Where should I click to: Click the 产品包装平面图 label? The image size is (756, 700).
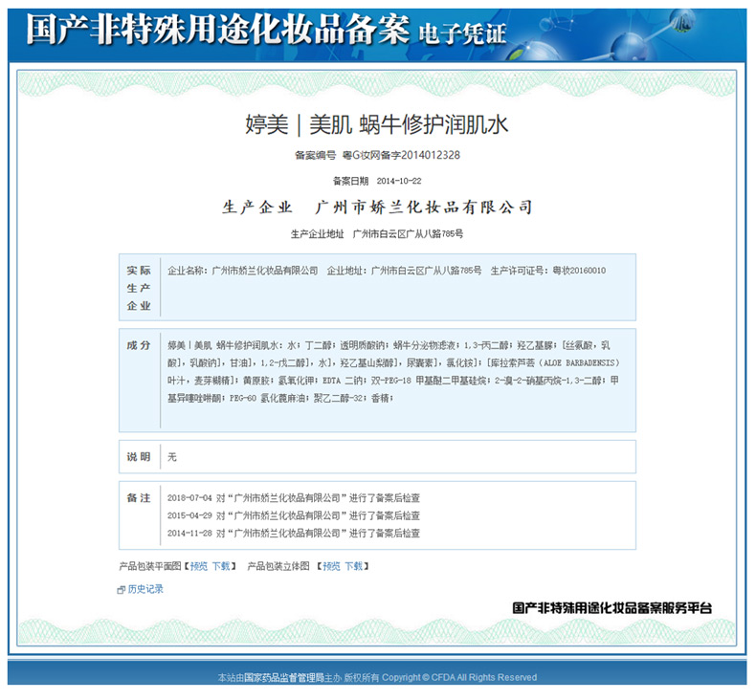pos(150,566)
